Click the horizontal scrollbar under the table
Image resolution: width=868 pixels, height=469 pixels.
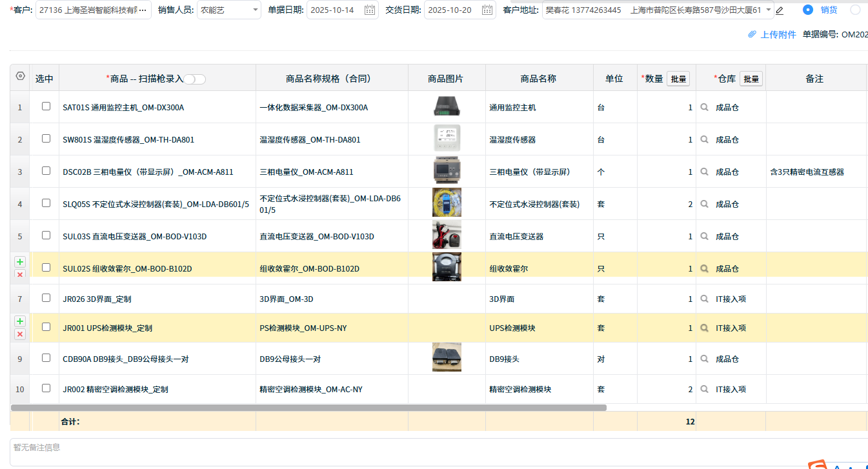pyautogui.click(x=308, y=408)
